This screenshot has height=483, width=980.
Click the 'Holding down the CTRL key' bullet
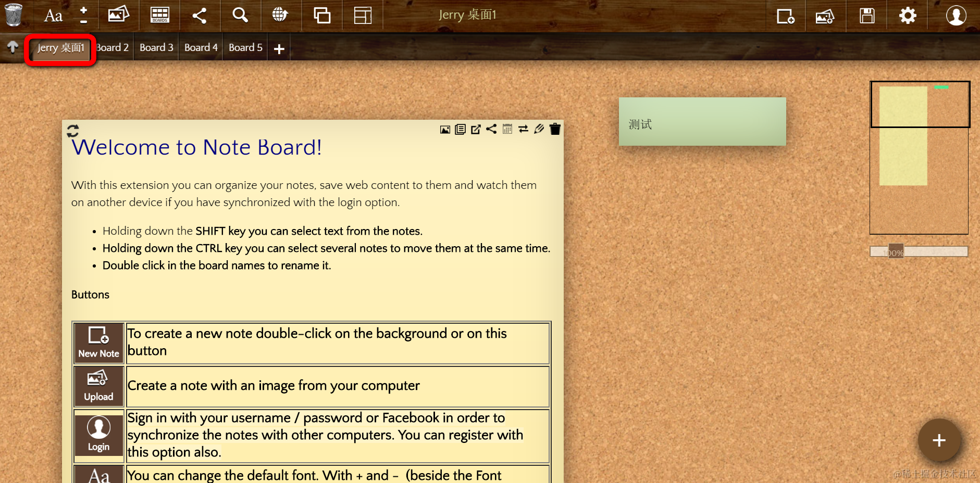click(x=326, y=248)
